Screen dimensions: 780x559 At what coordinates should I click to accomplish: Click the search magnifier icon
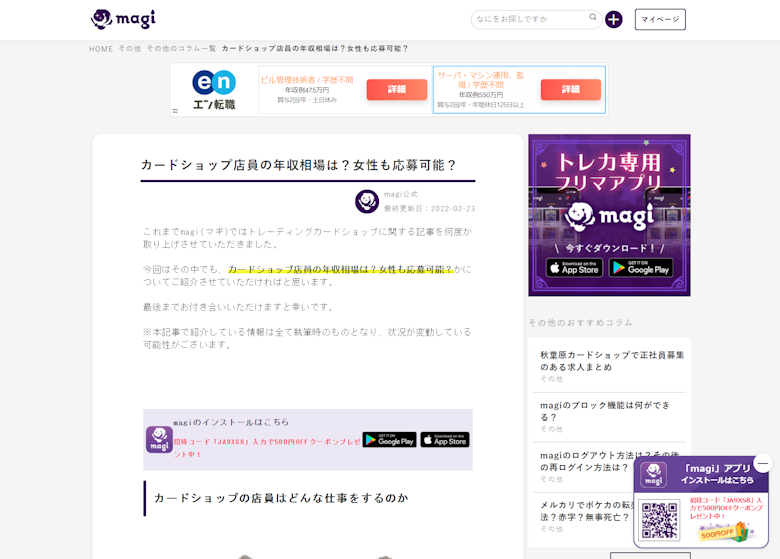point(593,18)
